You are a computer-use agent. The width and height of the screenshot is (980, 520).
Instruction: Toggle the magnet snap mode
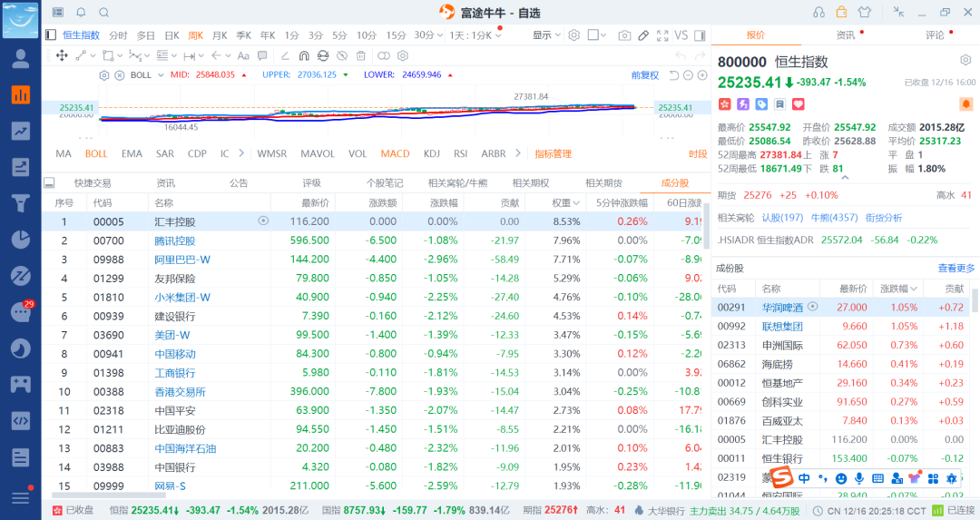pos(304,55)
